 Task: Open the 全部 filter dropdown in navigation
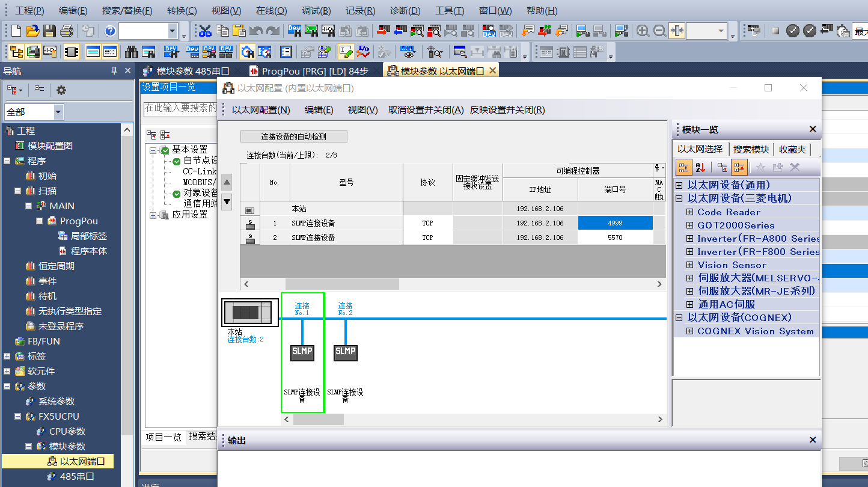58,112
